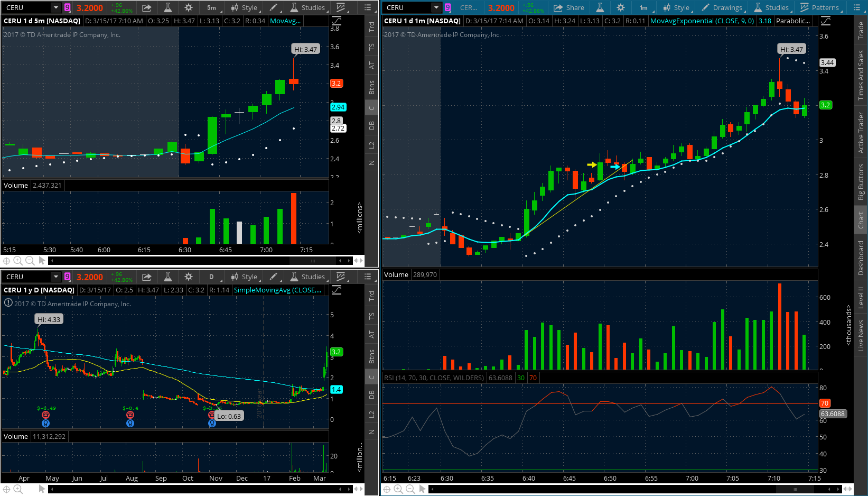Zoom out with the magnifier below the 1m chart
Viewport: 868px width, 496px height.
click(410, 489)
